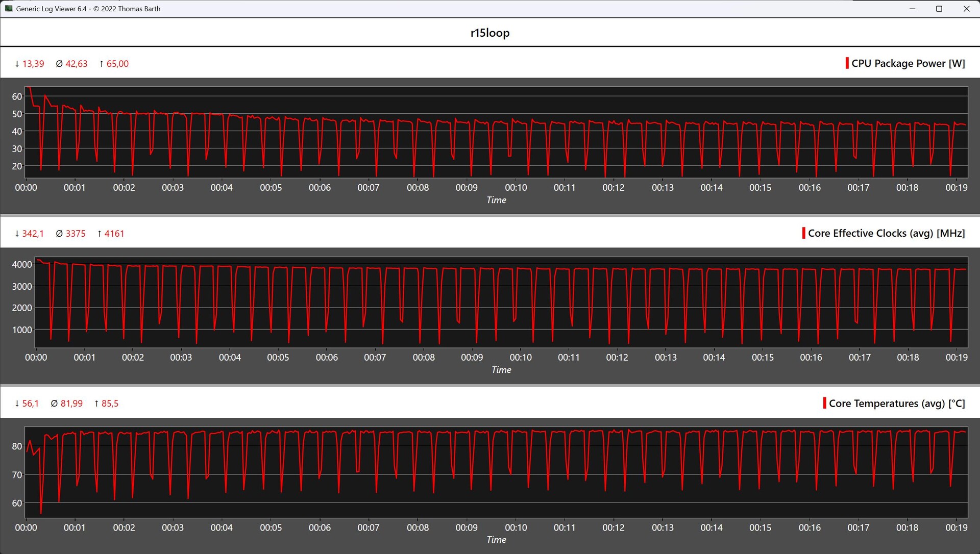
Task: Click the red CPU Package Power legend swatch
Action: [847, 63]
